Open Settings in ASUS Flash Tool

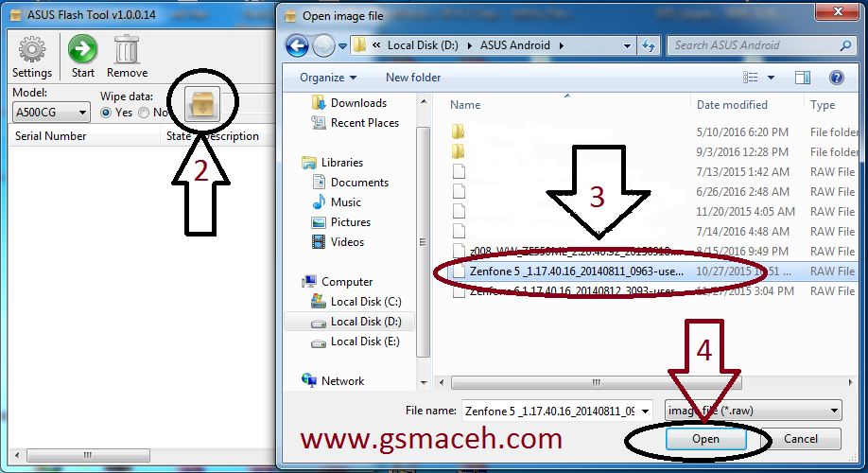[31, 57]
